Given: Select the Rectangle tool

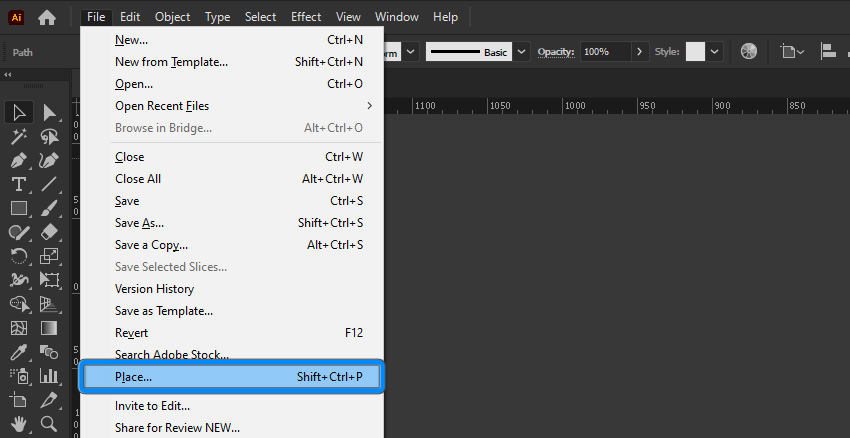Looking at the screenshot, I should [19, 208].
